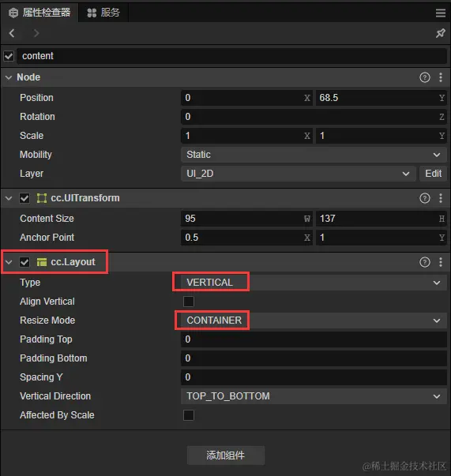Screen dimensions: 451x476
Task: Click the 'Spacing Y' property label
Action: [x=41, y=377]
